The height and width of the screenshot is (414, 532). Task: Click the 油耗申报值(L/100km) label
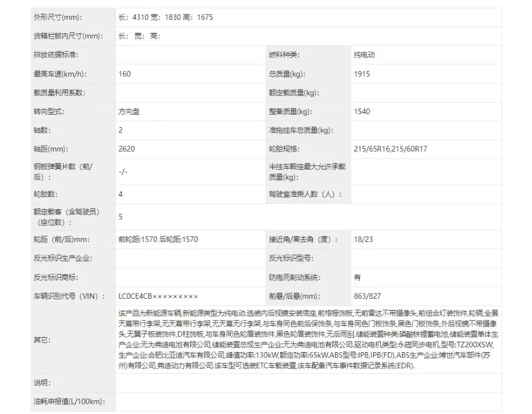69,401
